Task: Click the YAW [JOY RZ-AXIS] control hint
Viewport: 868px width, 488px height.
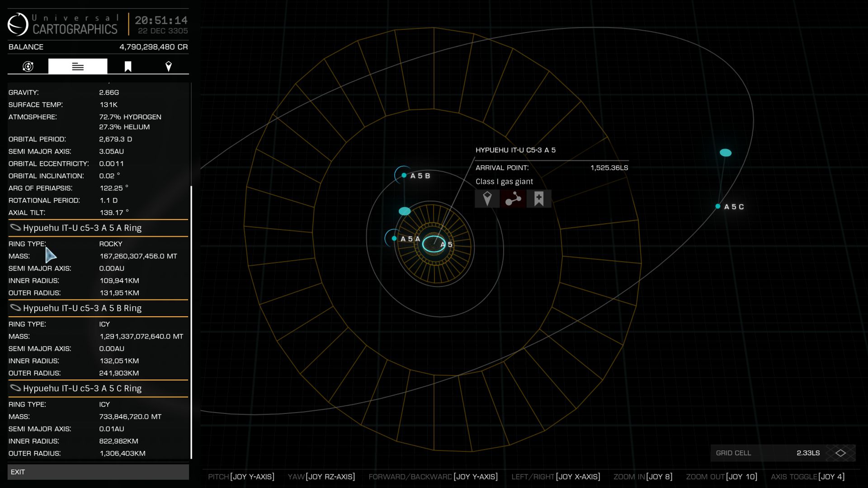Action: [321, 477]
